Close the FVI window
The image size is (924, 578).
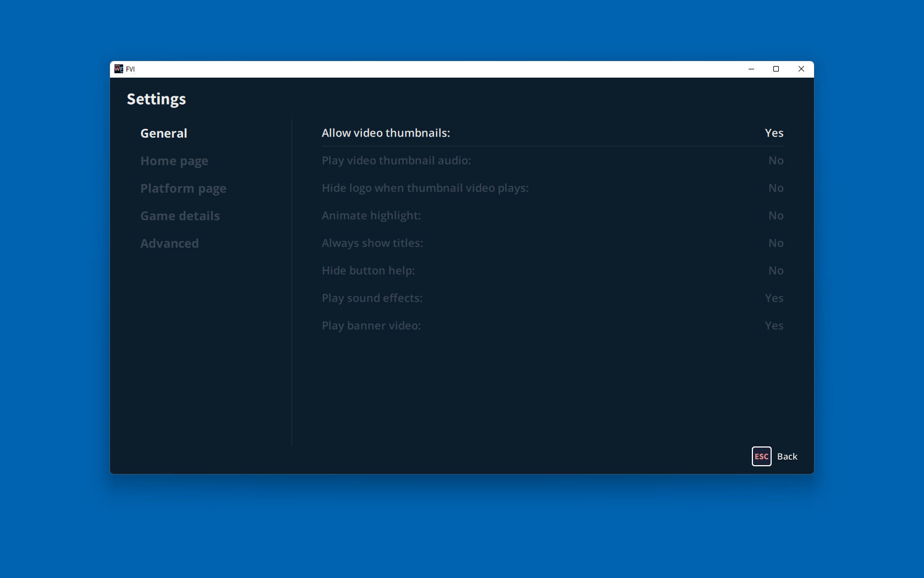[801, 69]
